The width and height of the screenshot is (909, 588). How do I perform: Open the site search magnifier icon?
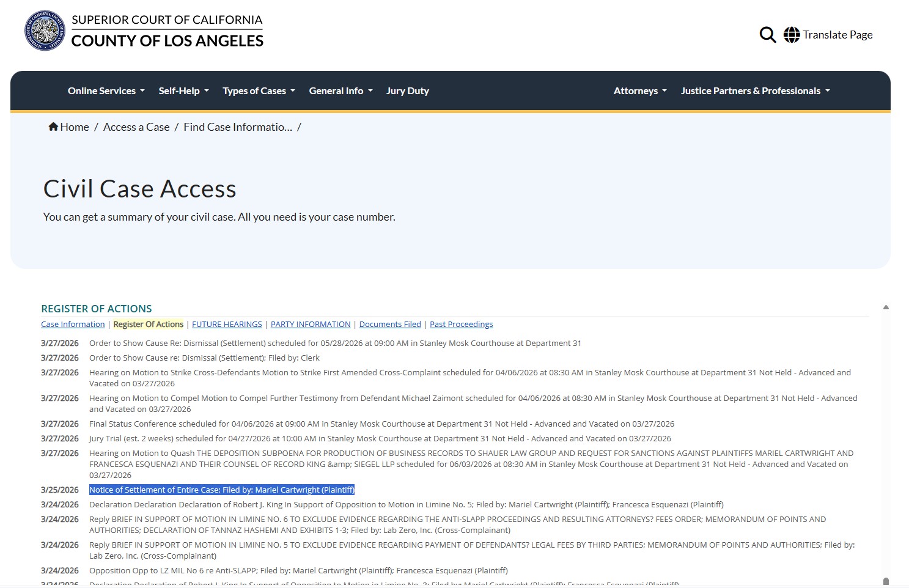(x=767, y=35)
